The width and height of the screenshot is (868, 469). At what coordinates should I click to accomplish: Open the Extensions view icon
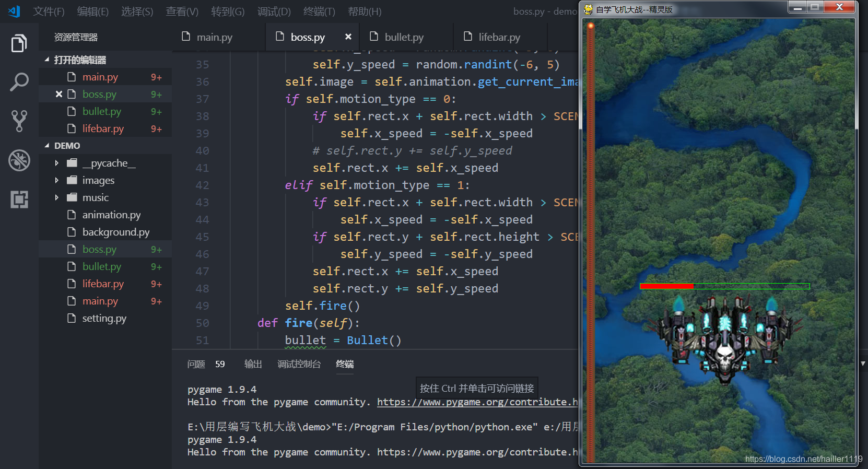(19, 199)
